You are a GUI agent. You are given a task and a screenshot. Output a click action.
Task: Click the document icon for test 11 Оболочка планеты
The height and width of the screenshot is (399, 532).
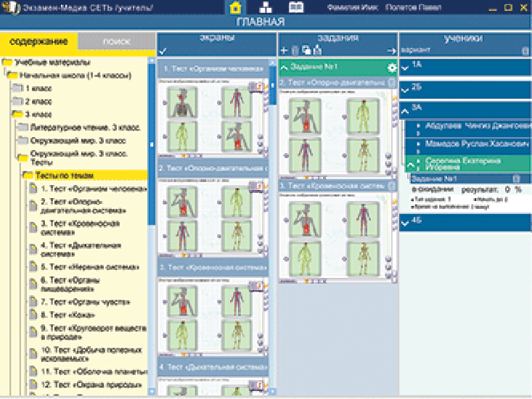[33, 371]
